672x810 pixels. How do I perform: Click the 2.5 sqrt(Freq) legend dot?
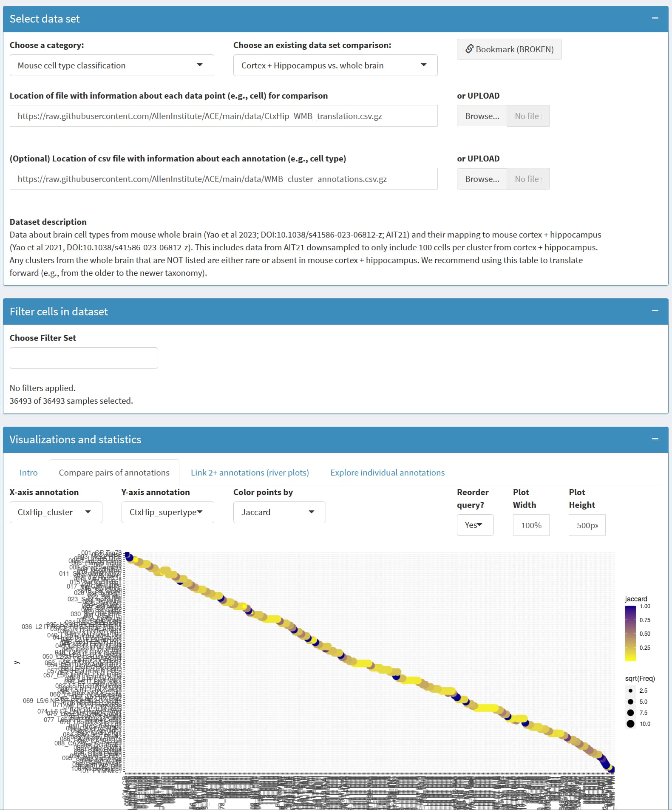(x=630, y=691)
